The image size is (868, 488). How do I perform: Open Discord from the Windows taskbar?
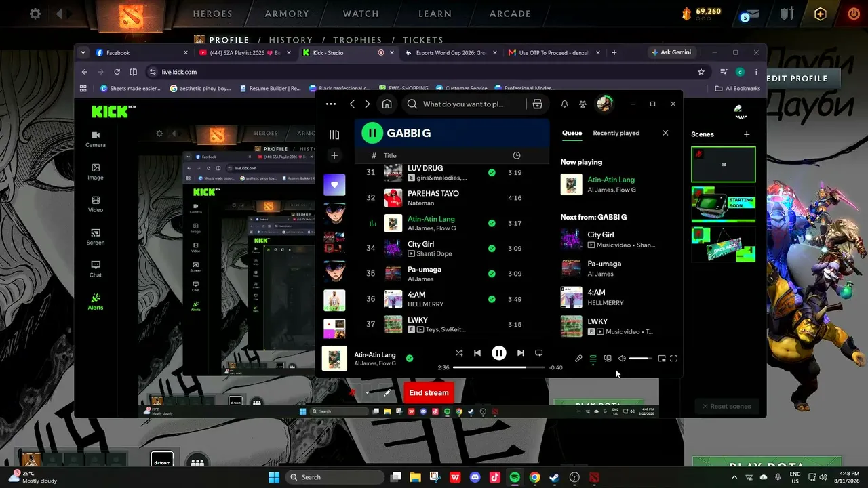pos(475,477)
